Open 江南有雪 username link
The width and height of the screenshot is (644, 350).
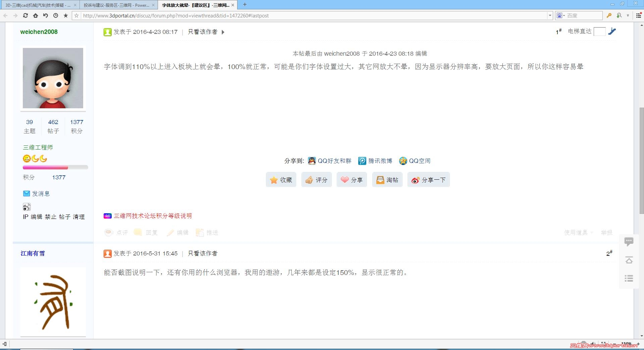[x=33, y=253]
